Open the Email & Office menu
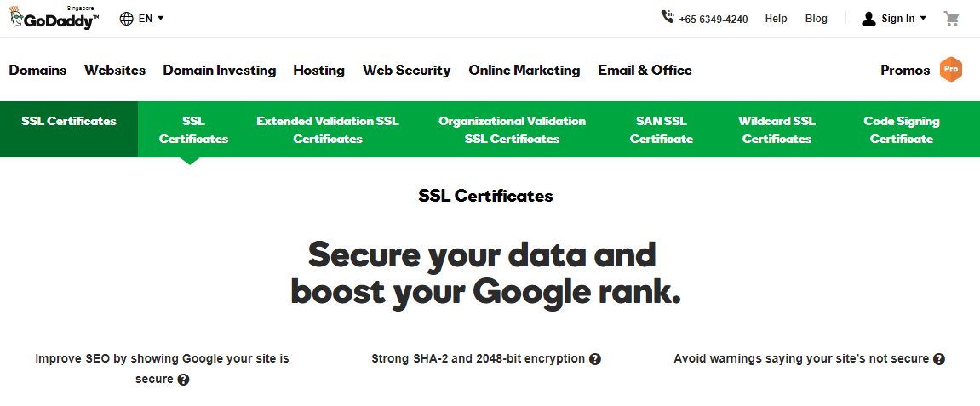This screenshot has width=980, height=406. [645, 71]
